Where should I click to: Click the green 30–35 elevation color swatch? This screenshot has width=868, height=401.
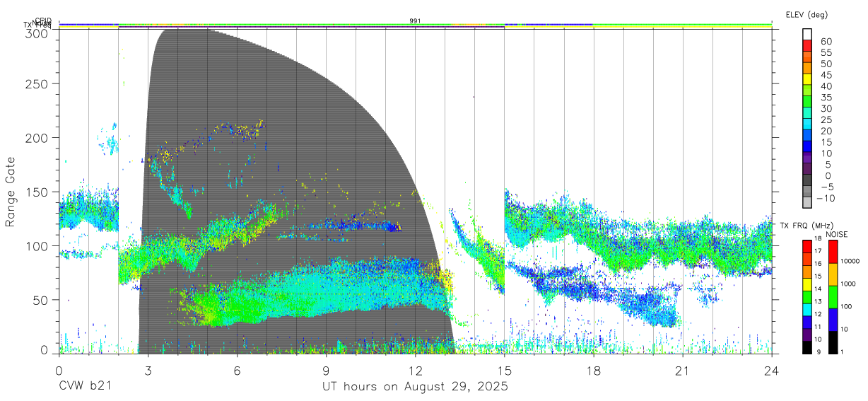tap(807, 103)
